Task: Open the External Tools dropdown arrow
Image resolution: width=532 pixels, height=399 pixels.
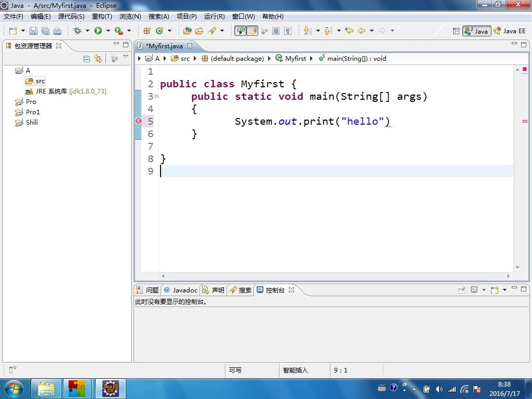Action: click(x=129, y=31)
